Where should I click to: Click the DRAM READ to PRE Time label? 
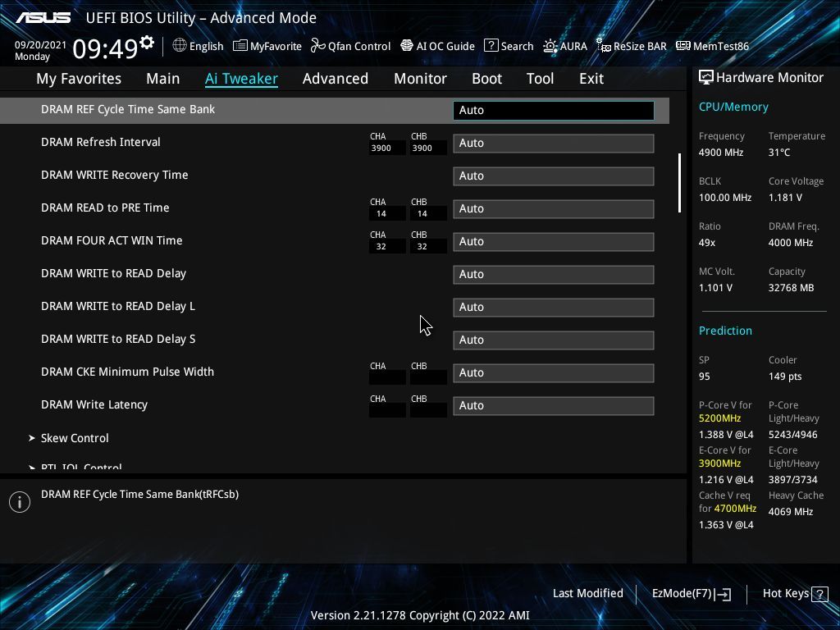tap(105, 208)
